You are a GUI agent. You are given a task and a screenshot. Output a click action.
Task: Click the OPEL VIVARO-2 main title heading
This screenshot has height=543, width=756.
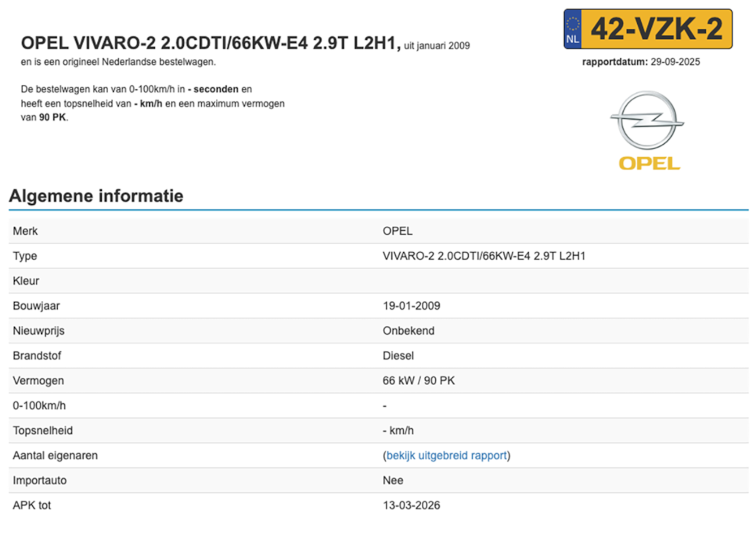[210, 43]
